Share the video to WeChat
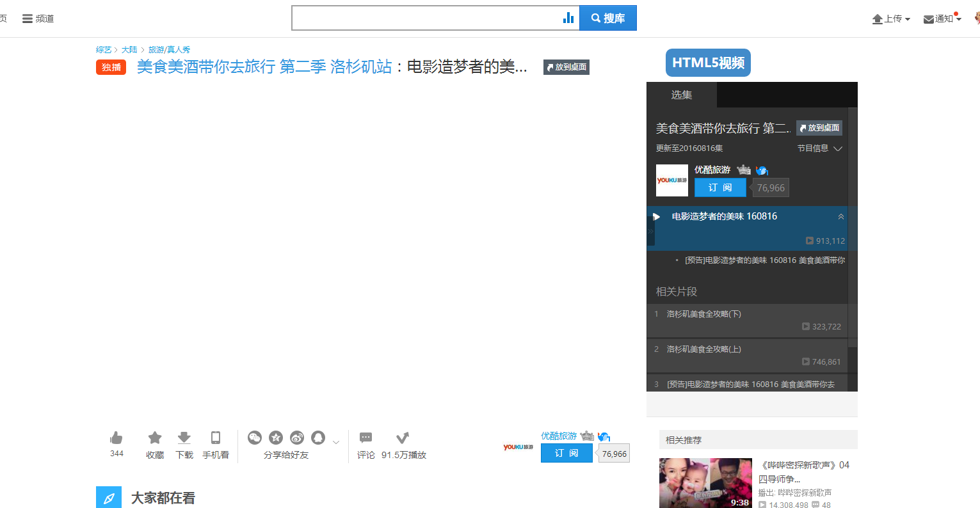 tap(255, 438)
